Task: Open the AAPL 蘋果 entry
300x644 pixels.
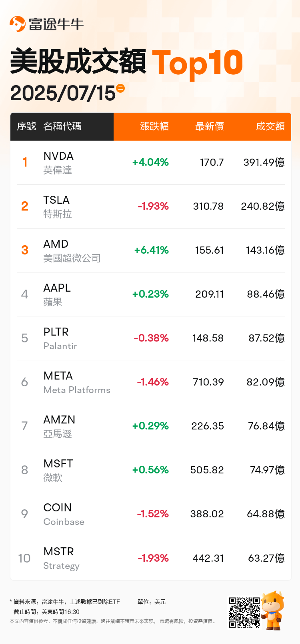Action: click(x=151, y=294)
